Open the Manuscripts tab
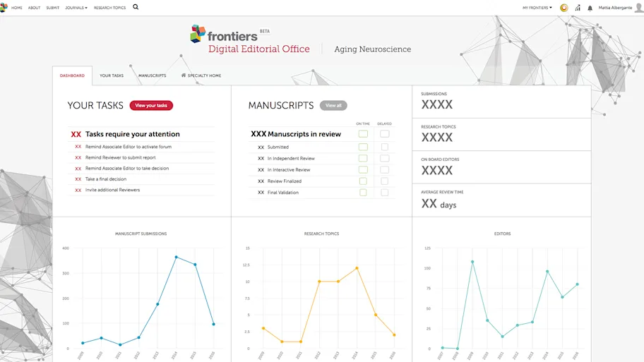This screenshot has width=644, height=362. pyautogui.click(x=152, y=76)
